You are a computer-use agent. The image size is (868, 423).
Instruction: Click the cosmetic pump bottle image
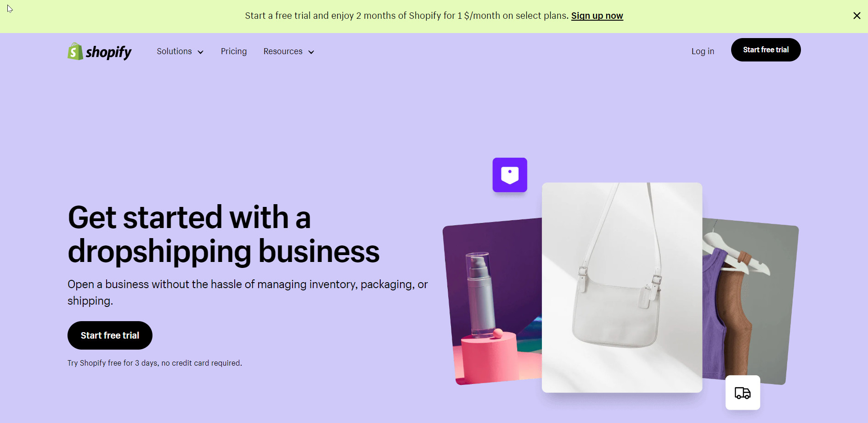point(493,302)
